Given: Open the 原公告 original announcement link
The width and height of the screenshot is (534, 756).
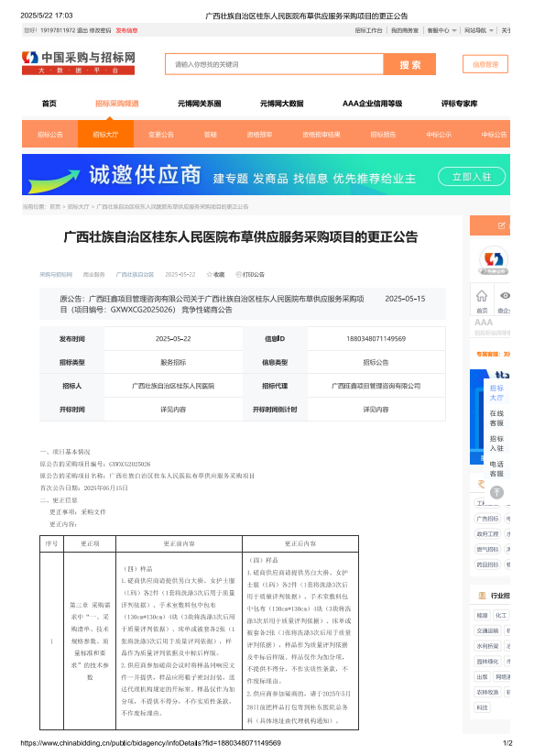Looking at the screenshot, I should click(212, 304).
